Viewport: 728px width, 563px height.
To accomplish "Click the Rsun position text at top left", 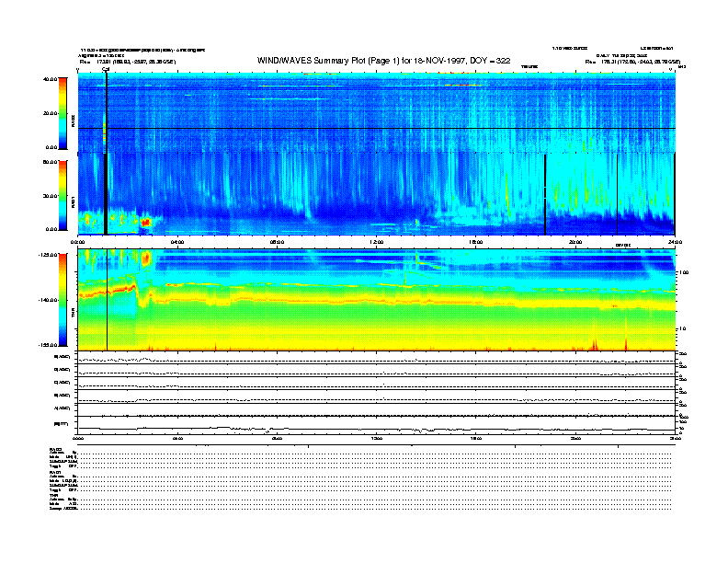I will point(128,62).
